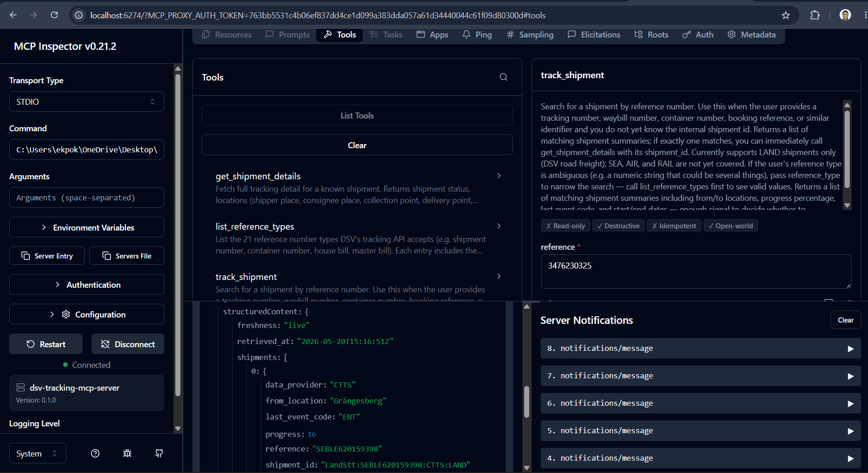
Task: Click the List Tools button
Action: (357, 115)
